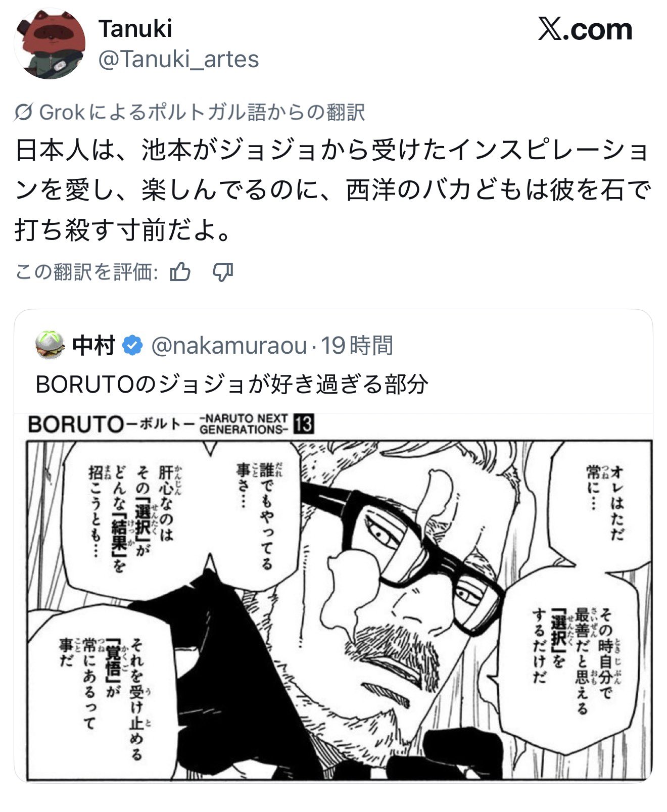The width and height of the screenshot is (667, 812).
Task: Click the BORUTO NARUTO NEXT GENERATIONS title header
Action: (171, 424)
